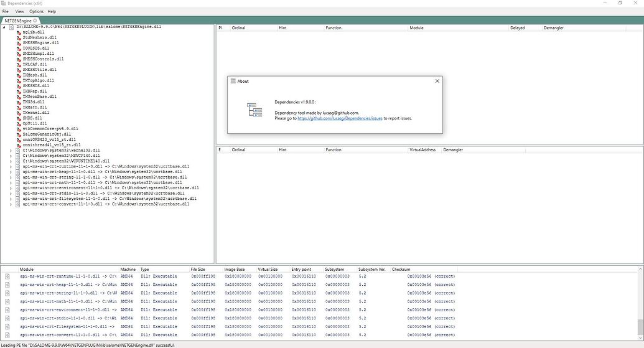The image size is (644, 348).
Task: Sort module list by Machine column
Action: point(128,270)
